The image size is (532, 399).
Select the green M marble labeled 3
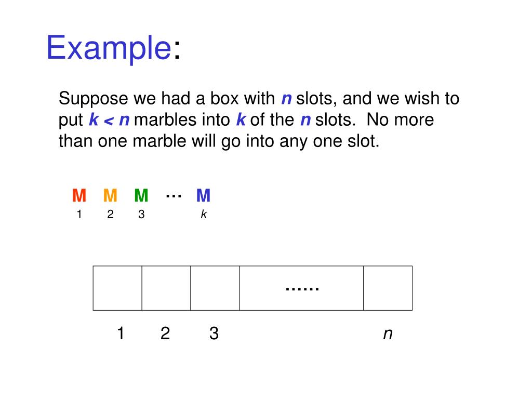coord(141,195)
